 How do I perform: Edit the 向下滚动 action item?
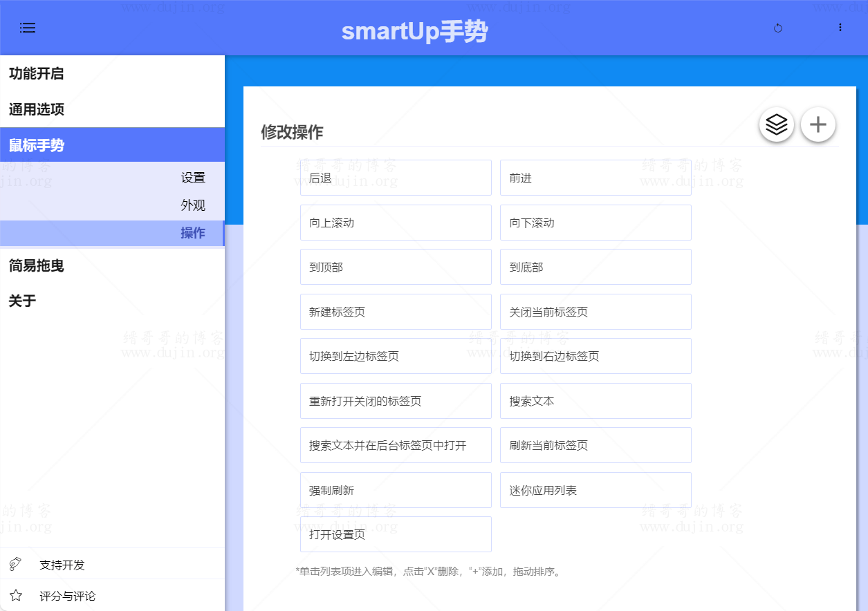pos(595,223)
